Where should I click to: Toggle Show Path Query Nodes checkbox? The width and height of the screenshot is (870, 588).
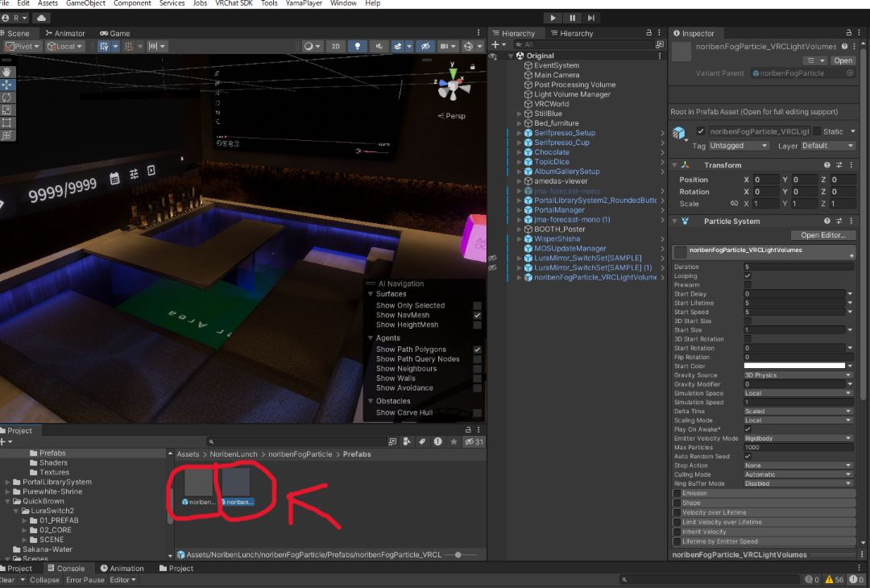[x=477, y=359]
